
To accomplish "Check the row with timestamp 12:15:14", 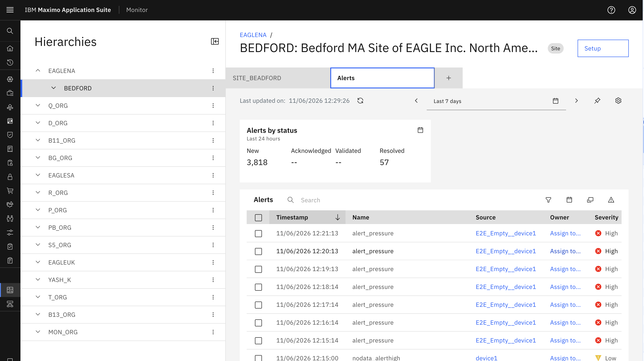I will point(258,341).
